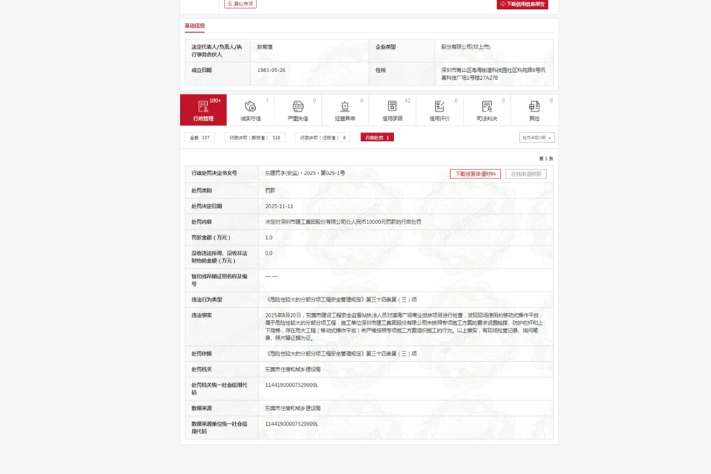Click the penalty decision document number text
Screen dimensions: 711x474
(x=305, y=173)
